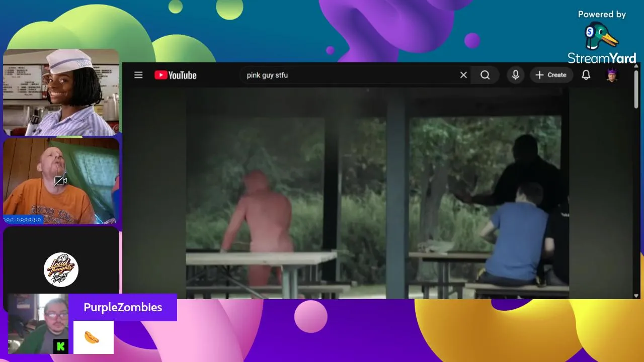Screen dimensions: 644x362
Task: Open YouTube notifications bell
Action: click(586, 75)
